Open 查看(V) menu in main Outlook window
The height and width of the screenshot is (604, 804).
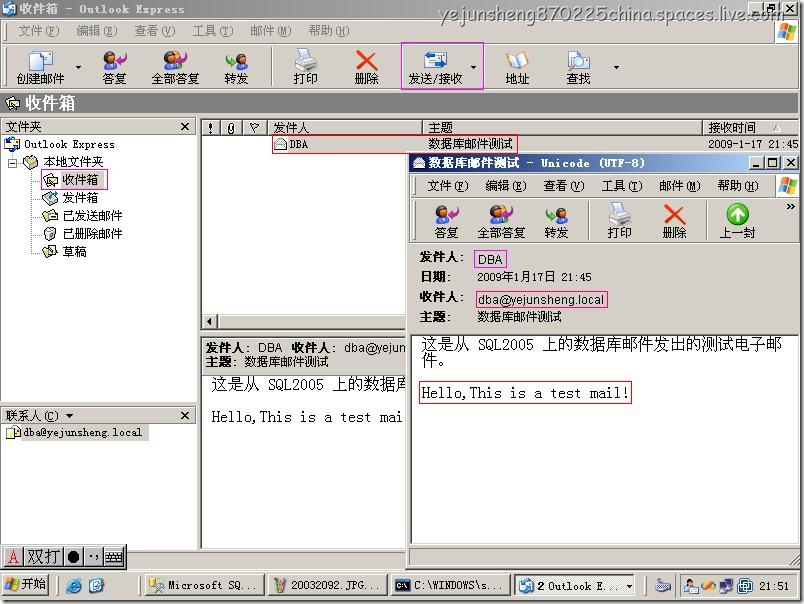click(x=155, y=31)
